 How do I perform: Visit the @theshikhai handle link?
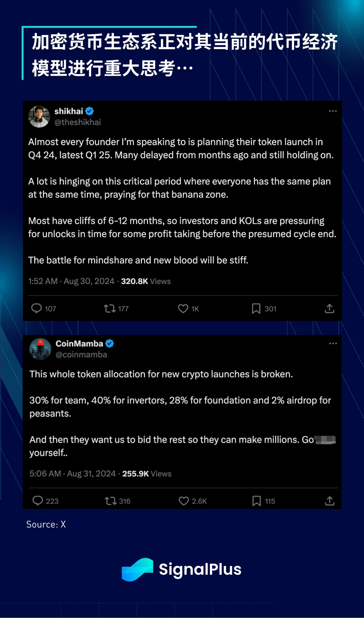point(77,122)
